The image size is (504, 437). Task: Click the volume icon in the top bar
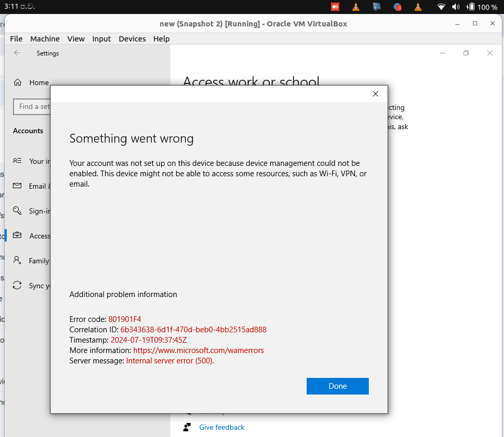coord(455,7)
